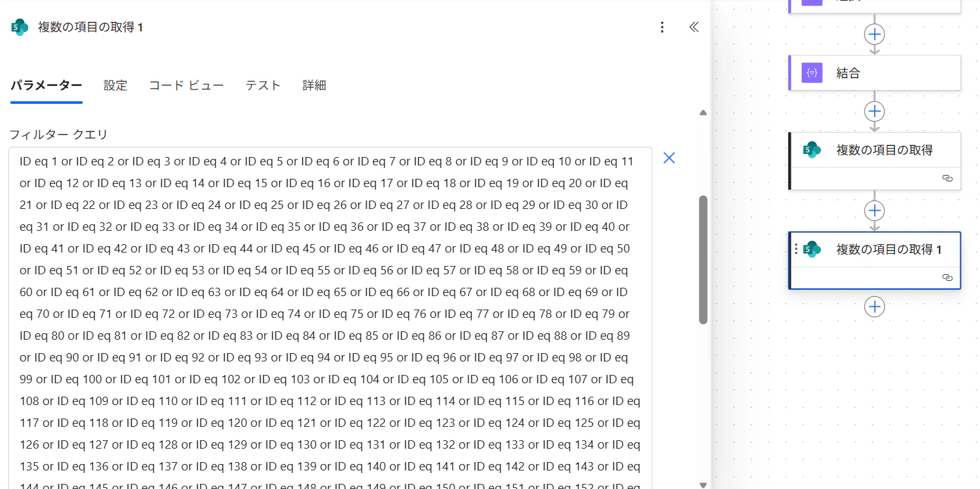
Task: Click the purple 結合 compose icon
Action: [813, 73]
